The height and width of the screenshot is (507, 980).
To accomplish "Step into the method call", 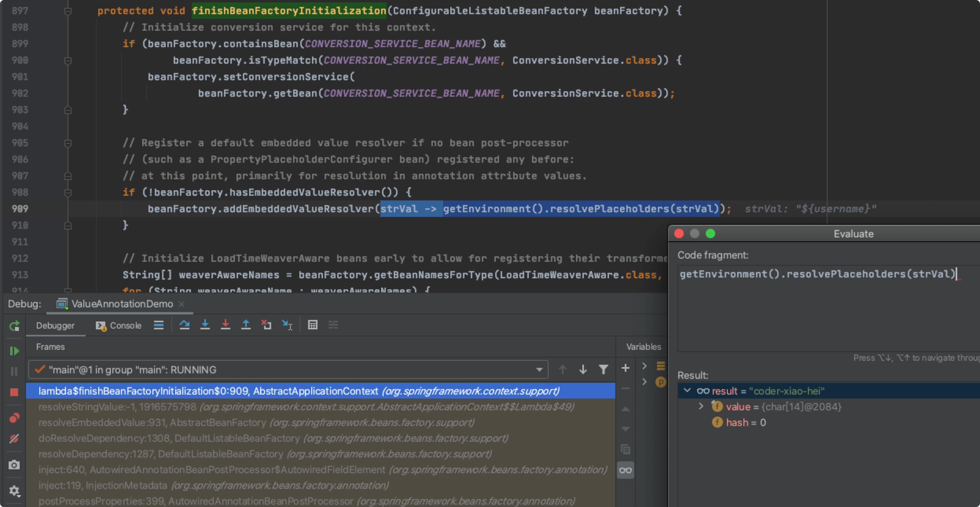I will [205, 325].
